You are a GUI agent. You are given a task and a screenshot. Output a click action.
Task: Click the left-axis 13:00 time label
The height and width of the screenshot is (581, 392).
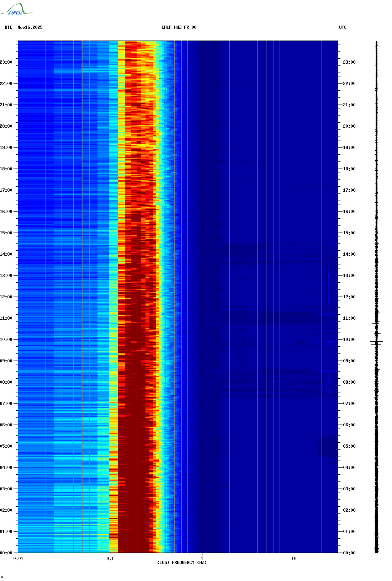(x=6, y=276)
